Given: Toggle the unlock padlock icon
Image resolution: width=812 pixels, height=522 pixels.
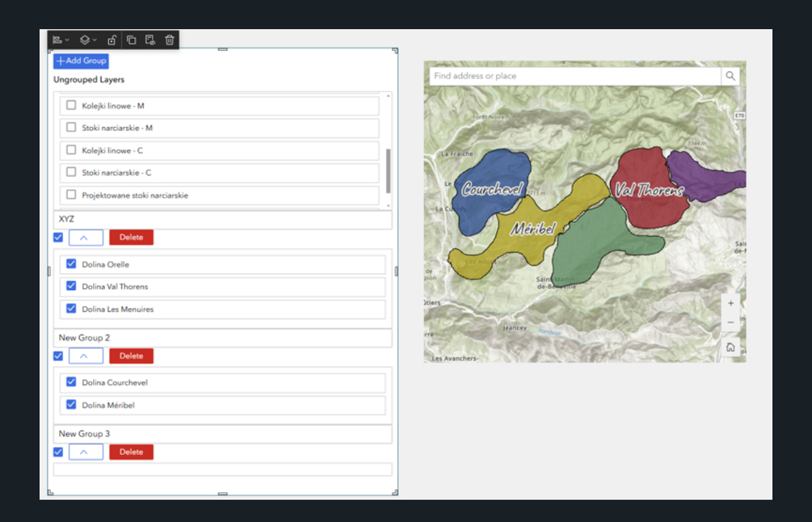Looking at the screenshot, I should (111, 40).
